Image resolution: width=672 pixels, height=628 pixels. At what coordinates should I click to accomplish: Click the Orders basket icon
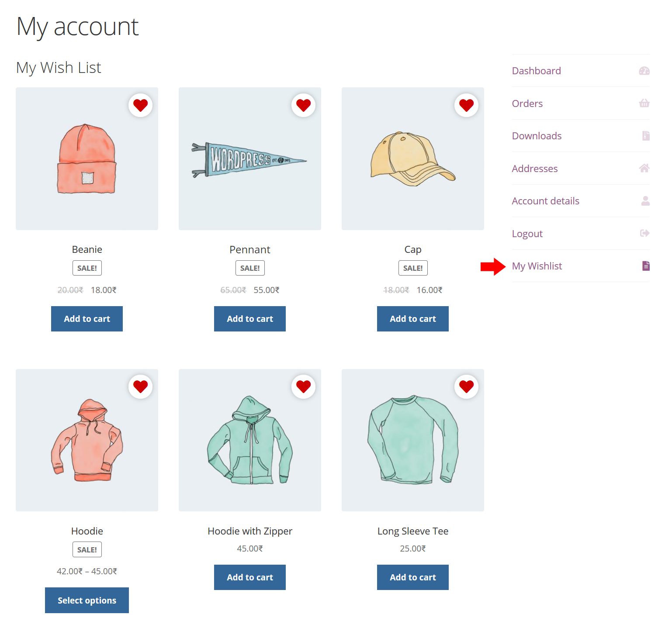tap(644, 103)
